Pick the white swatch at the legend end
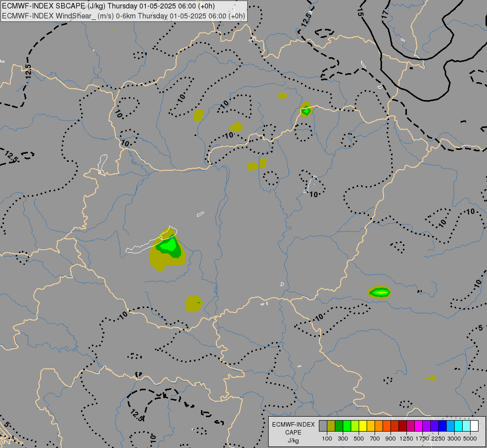The height and width of the screenshot is (448, 487). (474, 426)
